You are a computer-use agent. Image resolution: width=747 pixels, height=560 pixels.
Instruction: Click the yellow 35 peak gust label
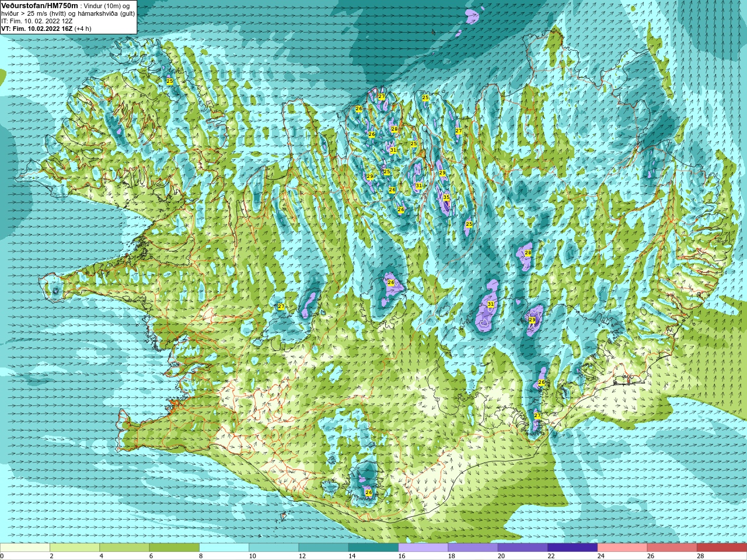click(x=446, y=198)
